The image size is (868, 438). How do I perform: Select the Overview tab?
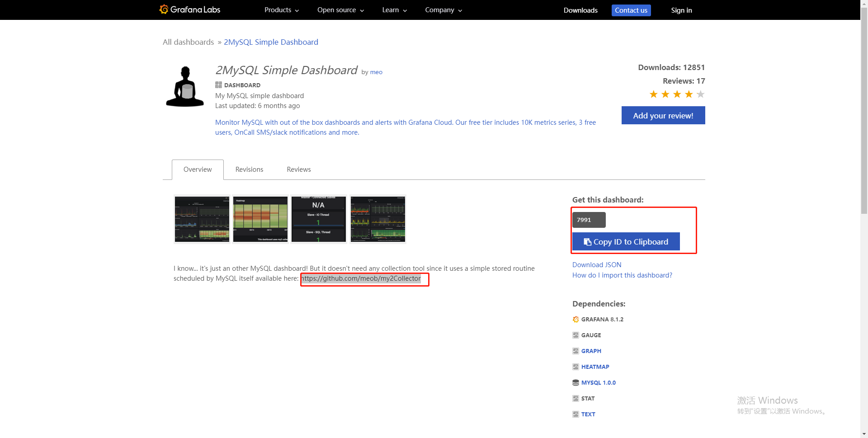click(198, 170)
